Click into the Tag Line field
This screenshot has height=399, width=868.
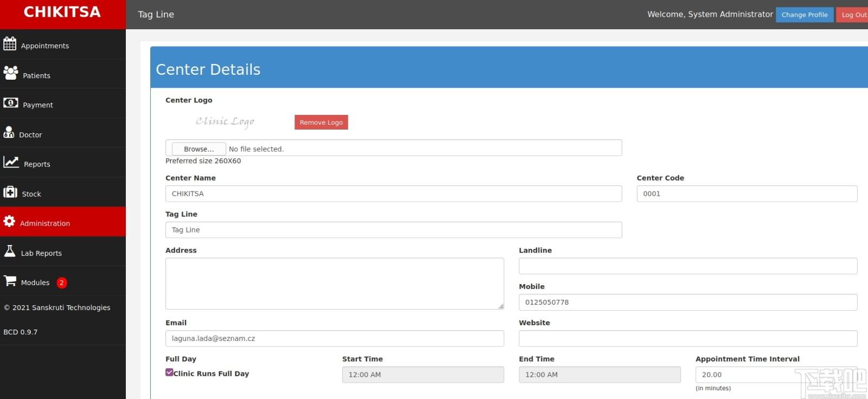tap(394, 230)
